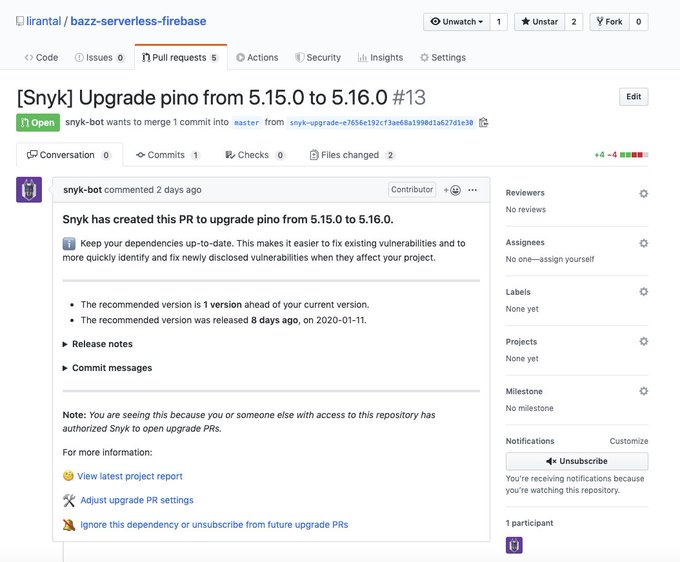Viewport: 680px width, 562px height.
Task: Click the '8 days ago' release date text
Action: pos(274,320)
